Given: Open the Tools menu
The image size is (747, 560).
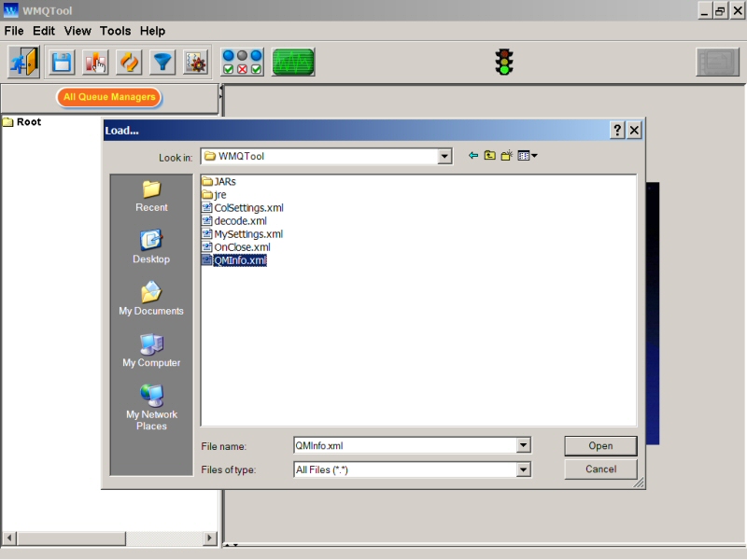Looking at the screenshot, I should pos(115,31).
